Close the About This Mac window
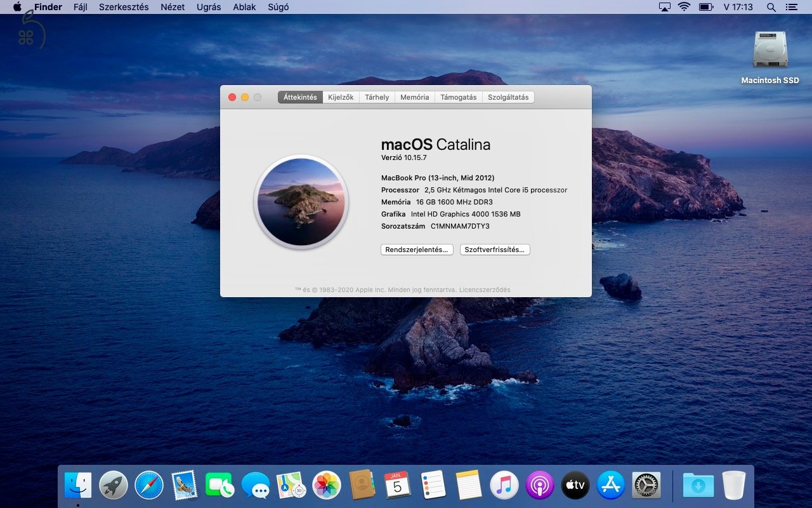Viewport: 812px width, 508px height. pyautogui.click(x=232, y=97)
